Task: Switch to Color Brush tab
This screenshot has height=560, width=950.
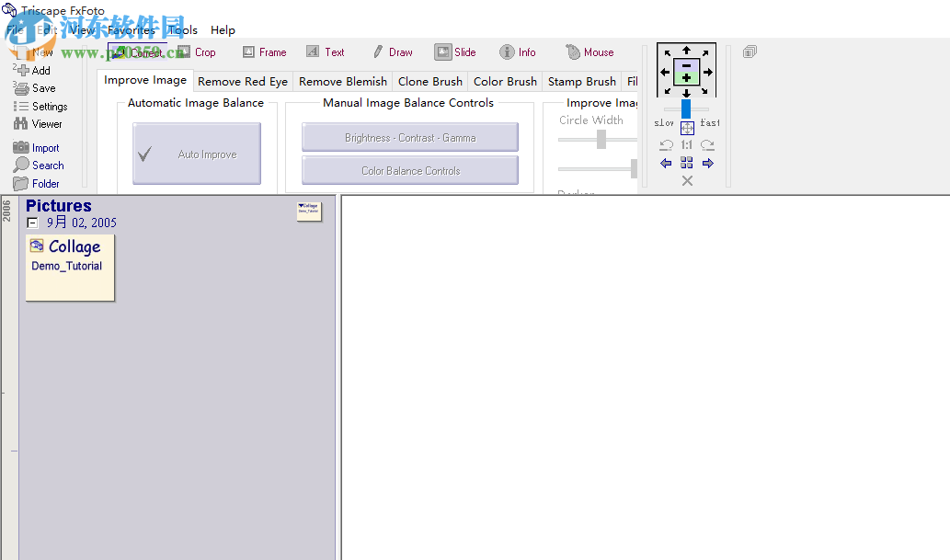Action: (505, 81)
